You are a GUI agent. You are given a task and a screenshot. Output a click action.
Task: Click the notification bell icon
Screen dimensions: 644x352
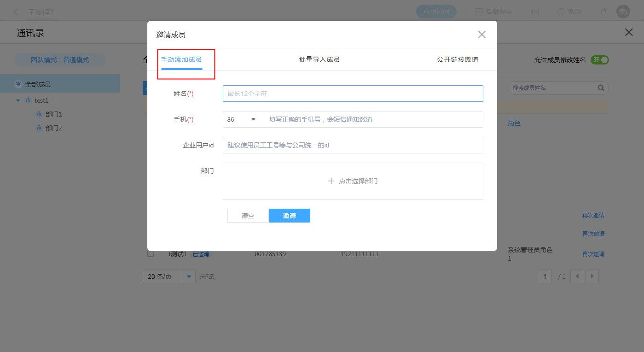[x=603, y=12]
